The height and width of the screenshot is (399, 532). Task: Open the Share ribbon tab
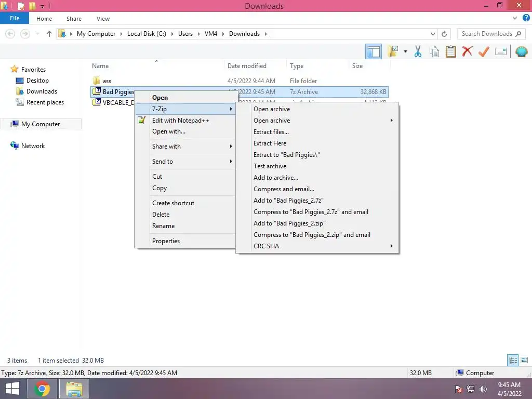(x=74, y=19)
